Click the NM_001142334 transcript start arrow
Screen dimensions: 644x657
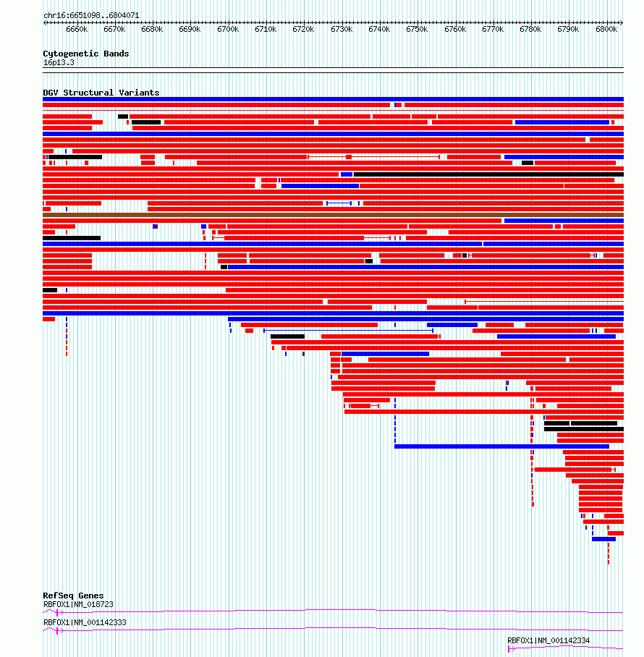[511, 648]
